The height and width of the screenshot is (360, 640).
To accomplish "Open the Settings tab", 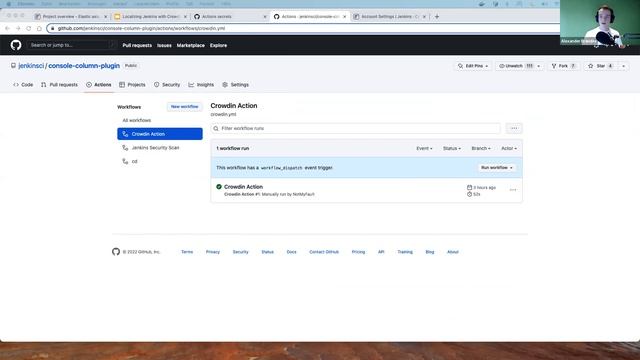I will pyautogui.click(x=236, y=85).
